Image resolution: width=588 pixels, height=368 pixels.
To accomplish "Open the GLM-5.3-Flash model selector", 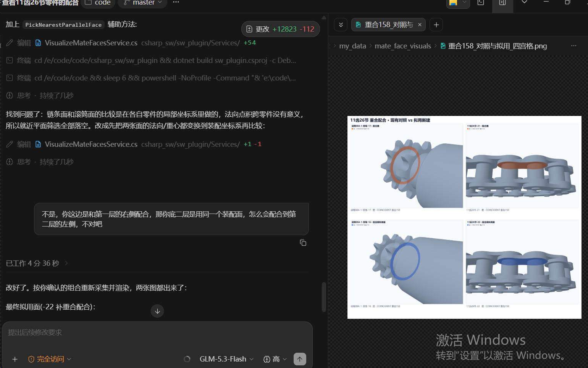I will click(226, 359).
